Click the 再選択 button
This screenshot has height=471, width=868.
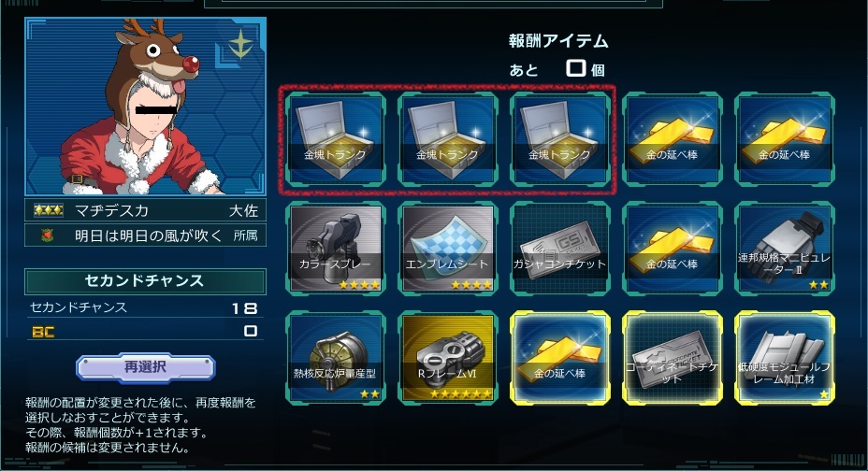(x=145, y=367)
